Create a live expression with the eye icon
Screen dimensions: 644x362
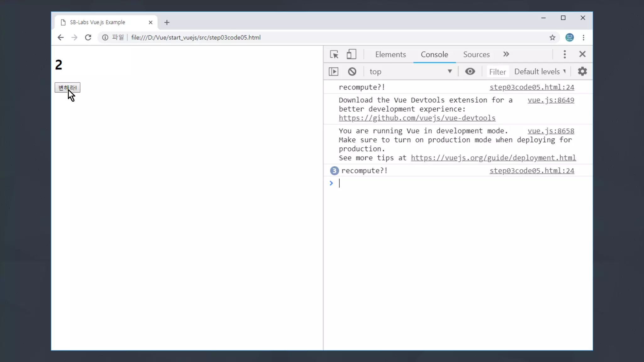470,72
